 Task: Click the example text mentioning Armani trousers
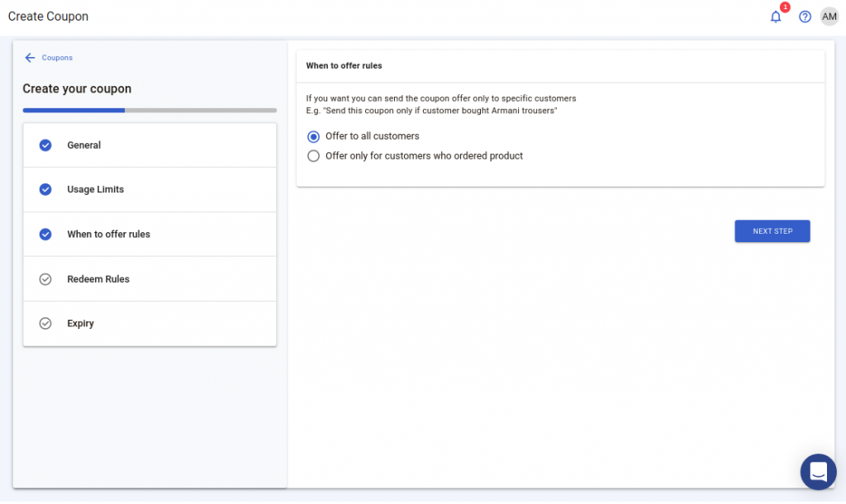click(x=431, y=111)
